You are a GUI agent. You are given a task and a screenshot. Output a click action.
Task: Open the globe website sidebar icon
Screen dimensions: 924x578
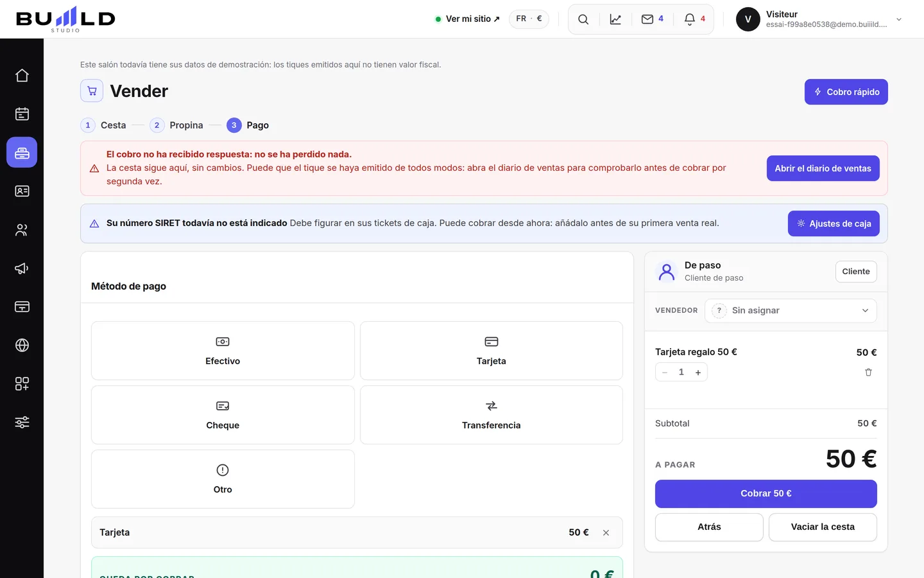click(22, 346)
